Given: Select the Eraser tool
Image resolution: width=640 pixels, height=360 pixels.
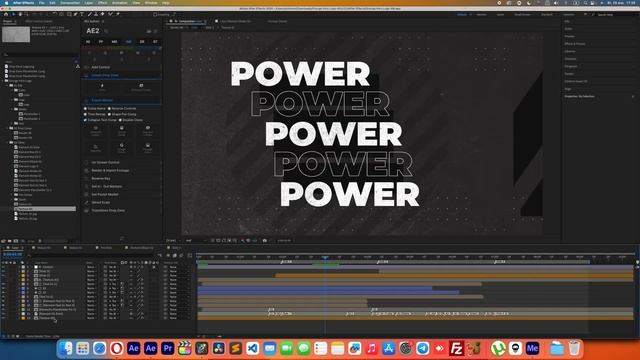Looking at the screenshot, I should pos(102,14).
